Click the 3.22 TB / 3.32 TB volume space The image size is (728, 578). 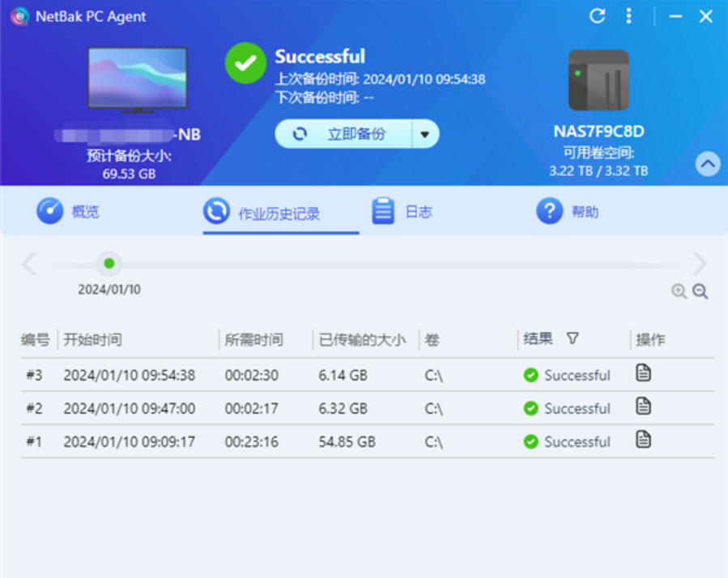point(598,171)
